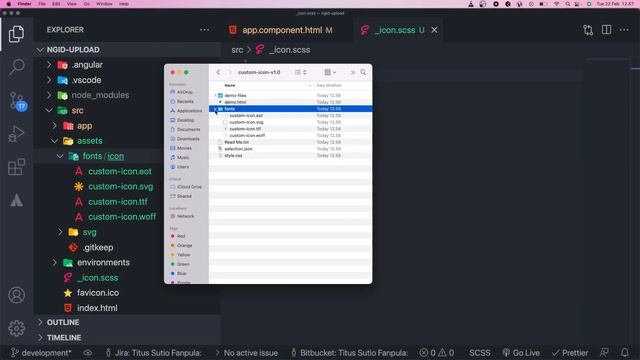Collapse the assets folder
The width and height of the screenshot is (640, 360).
55,141
